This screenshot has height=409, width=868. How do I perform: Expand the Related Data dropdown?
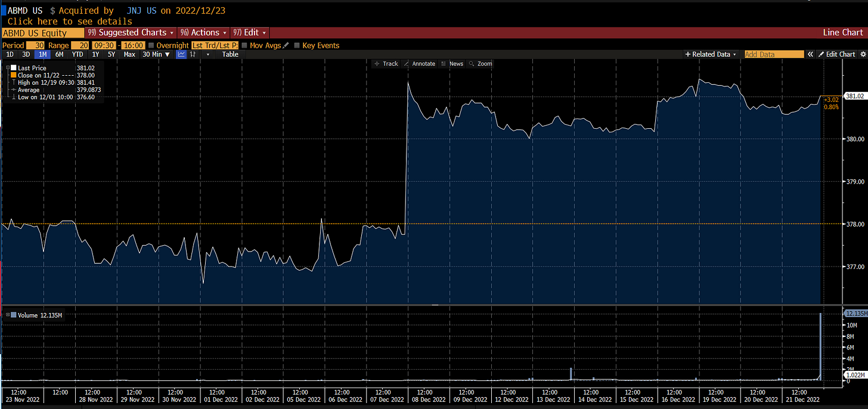coord(711,54)
